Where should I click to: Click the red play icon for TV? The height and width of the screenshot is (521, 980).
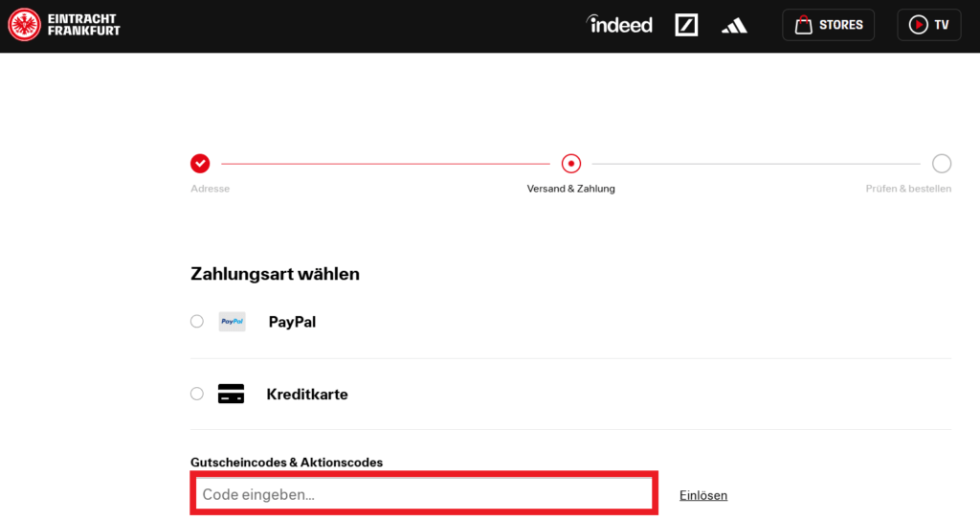point(918,25)
